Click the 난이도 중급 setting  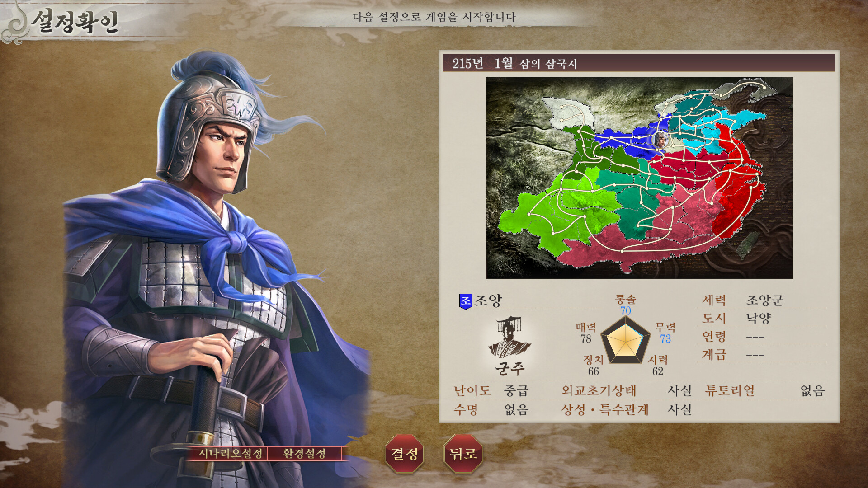point(491,390)
